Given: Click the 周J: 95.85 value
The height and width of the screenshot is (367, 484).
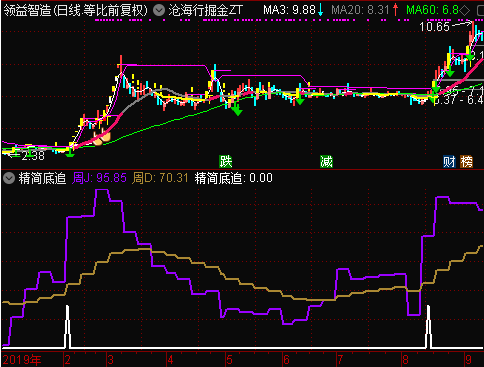Looking at the screenshot, I should pyautogui.click(x=99, y=178).
